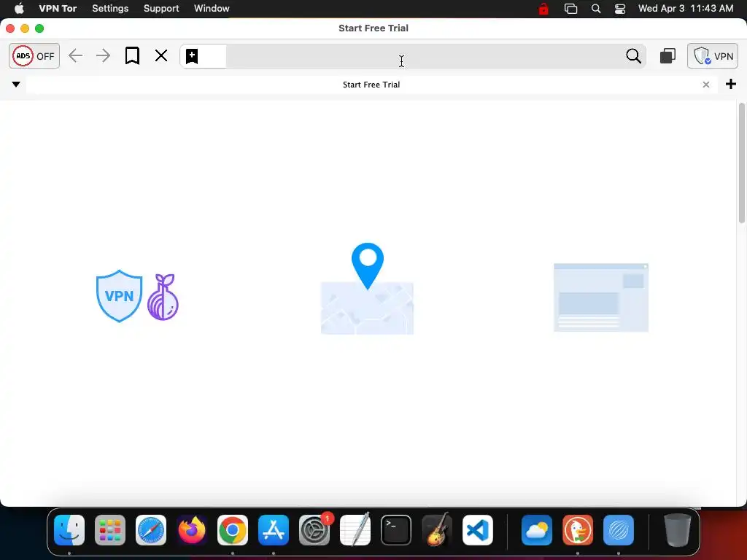
Task: Open the Stage Manager menu bar icon
Action: click(570, 9)
